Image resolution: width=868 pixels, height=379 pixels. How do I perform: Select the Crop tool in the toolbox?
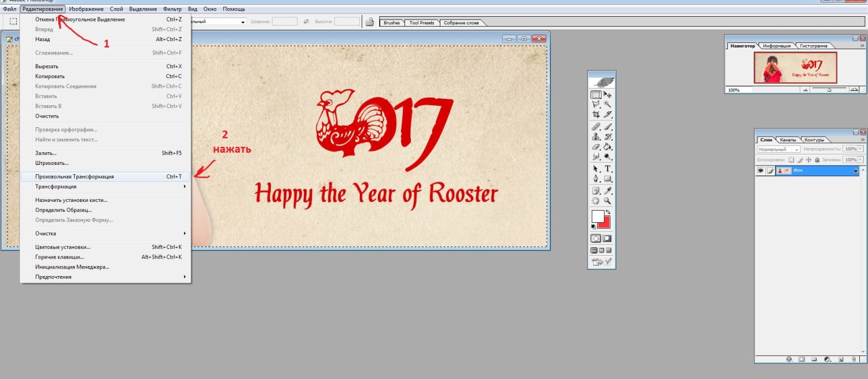[x=595, y=115]
